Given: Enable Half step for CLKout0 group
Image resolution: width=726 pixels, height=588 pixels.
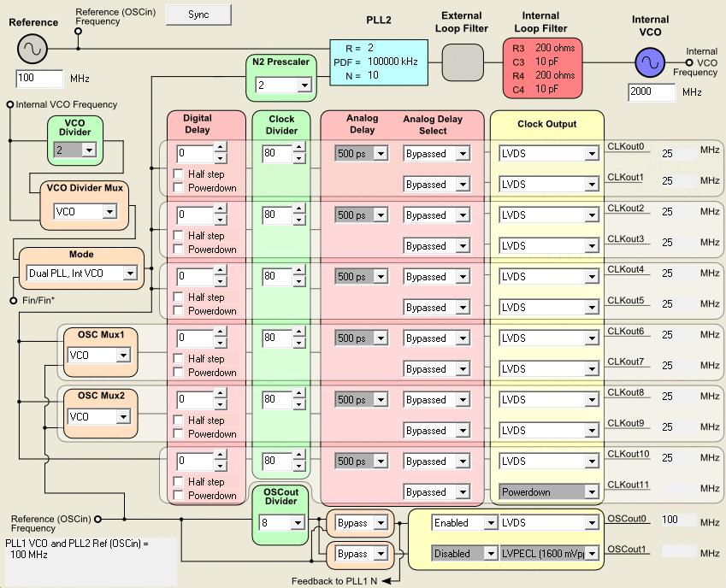Looking at the screenshot, I should 179,174.
